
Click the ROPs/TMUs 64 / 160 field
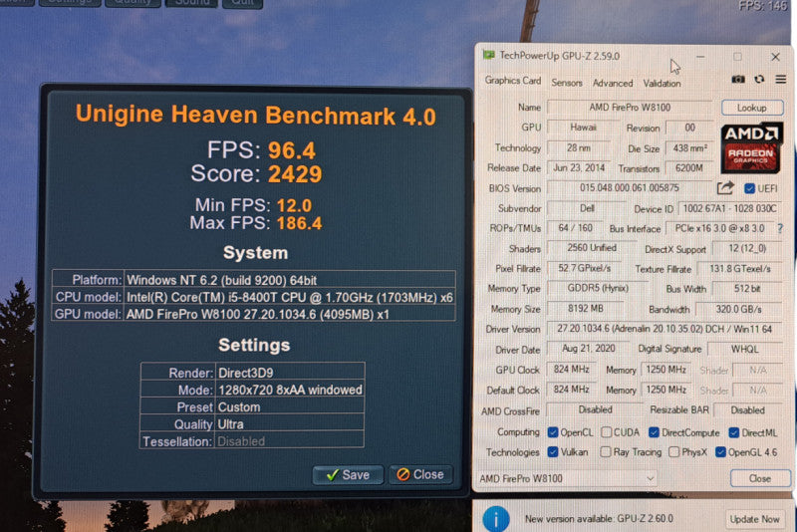575,227
